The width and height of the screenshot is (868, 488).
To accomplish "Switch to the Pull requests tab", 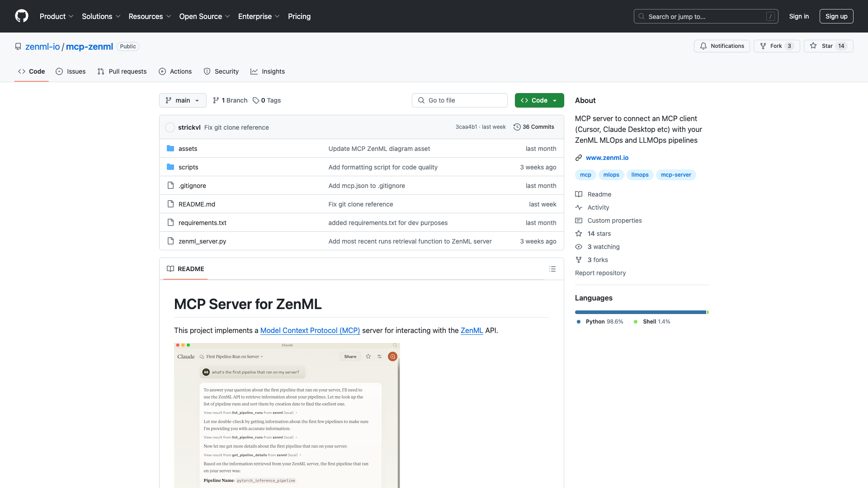I will pyautogui.click(x=122, y=71).
